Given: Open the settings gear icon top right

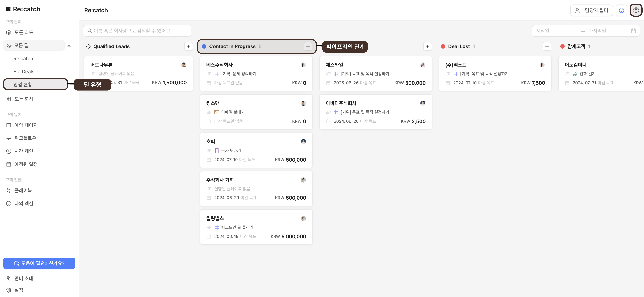Looking at the screenshot, I should click(636, 10).
